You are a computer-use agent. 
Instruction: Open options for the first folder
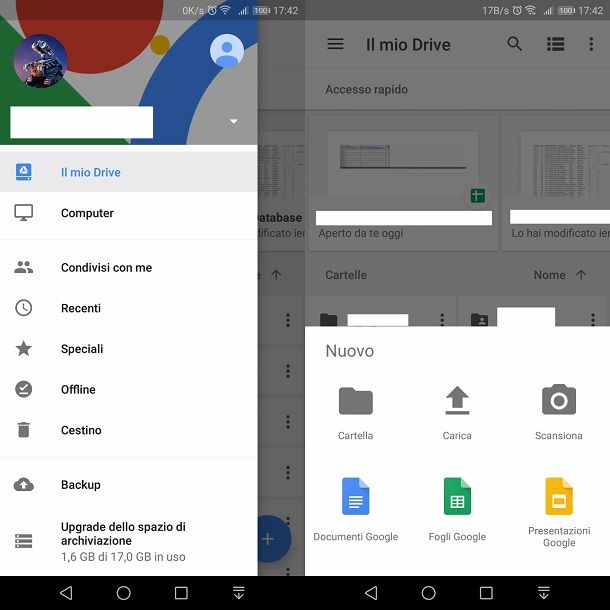tap(442, 319)
